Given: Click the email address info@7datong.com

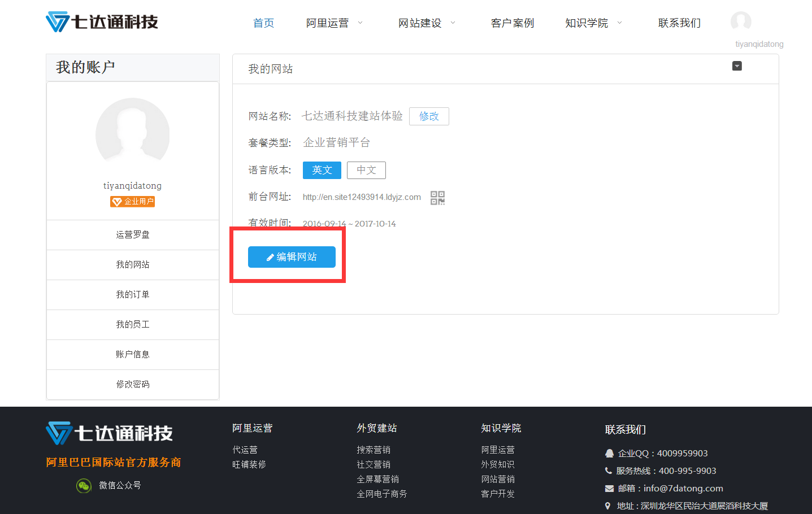Looking at the screenshot, I should pos(683,489).
